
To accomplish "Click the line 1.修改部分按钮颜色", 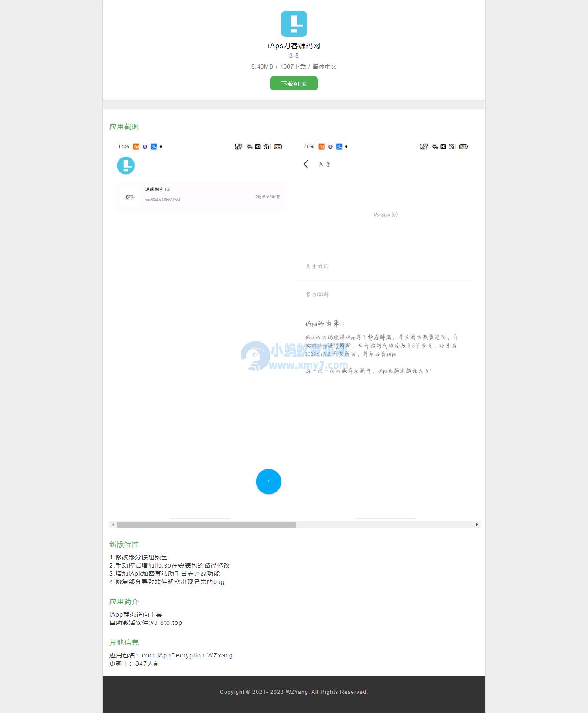I will [138, 557].
